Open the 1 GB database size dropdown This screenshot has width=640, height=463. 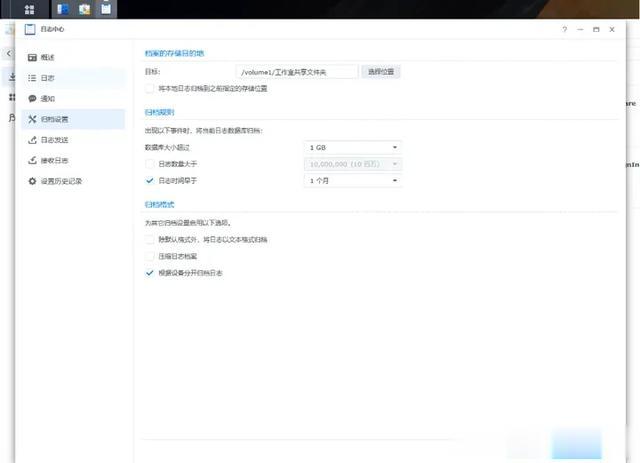click(x=353, y=147)
